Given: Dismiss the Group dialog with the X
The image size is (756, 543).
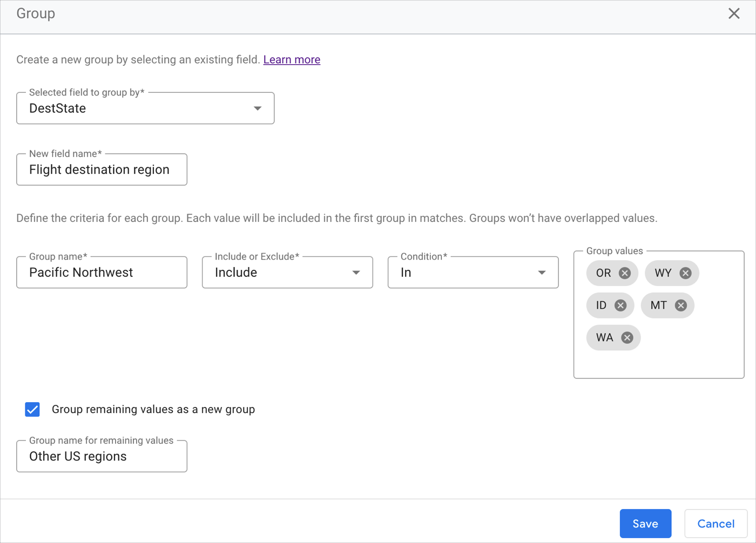Looking at the screenshot, I should (734, 13).
